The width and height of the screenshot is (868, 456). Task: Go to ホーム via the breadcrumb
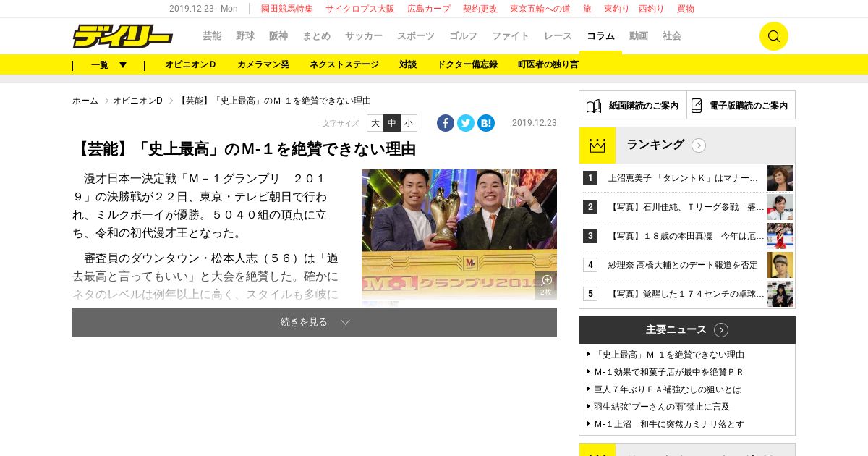pyautogui.click(x=85, y=101)
